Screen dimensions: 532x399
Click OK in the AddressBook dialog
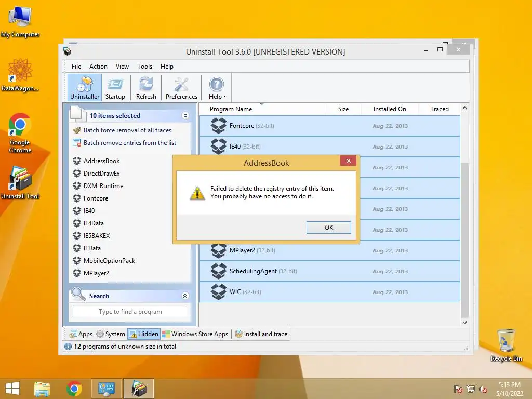tap(328, 228)
